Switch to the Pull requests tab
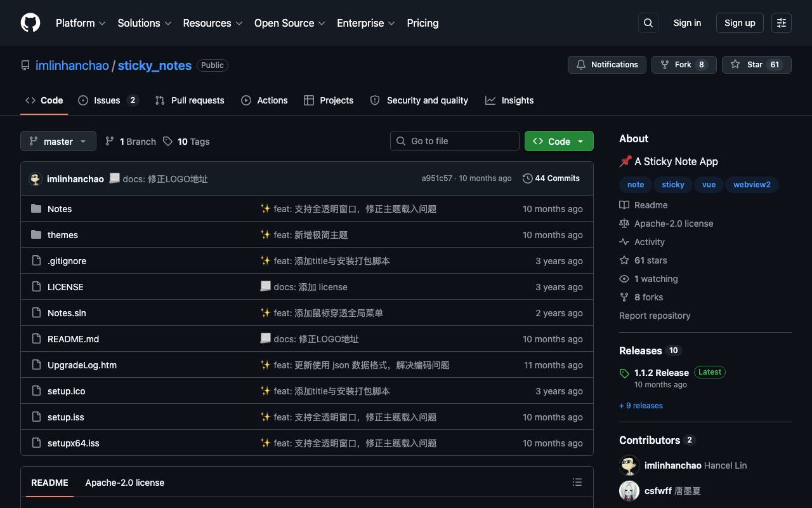The width and height of the screenshot is (812, 508). coord(190,100)
